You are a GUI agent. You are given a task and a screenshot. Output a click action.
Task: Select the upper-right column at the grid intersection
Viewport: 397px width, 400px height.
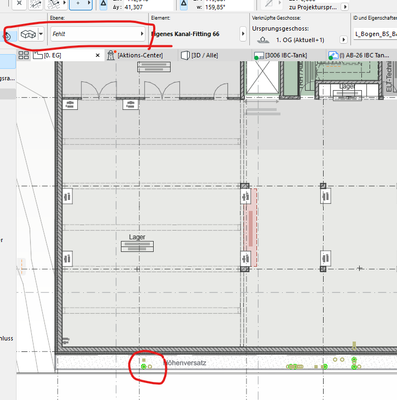pyautogui.click(x=323, y=186)
